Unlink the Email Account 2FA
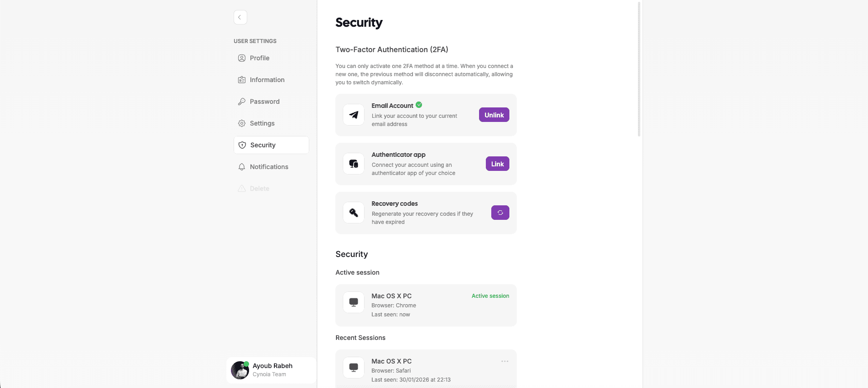 494,115
